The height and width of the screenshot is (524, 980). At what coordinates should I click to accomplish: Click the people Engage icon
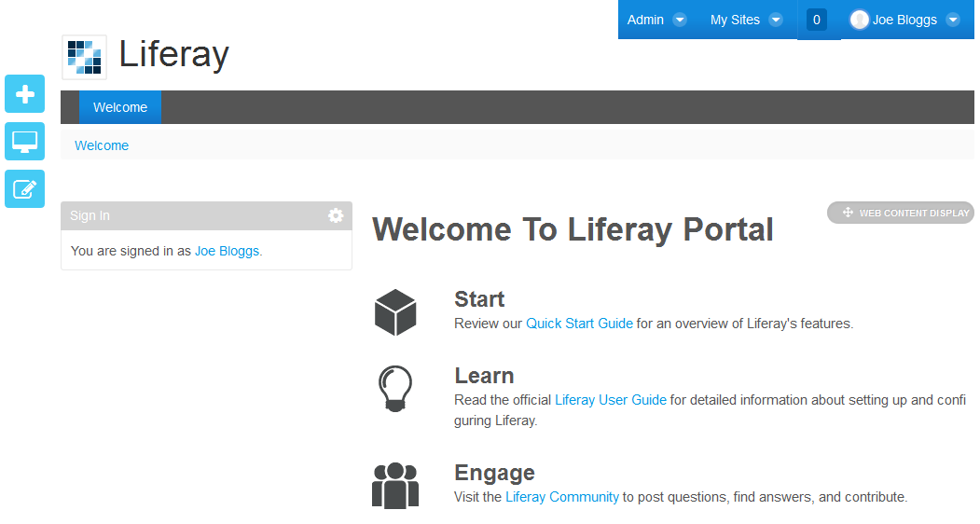point(394,486)
